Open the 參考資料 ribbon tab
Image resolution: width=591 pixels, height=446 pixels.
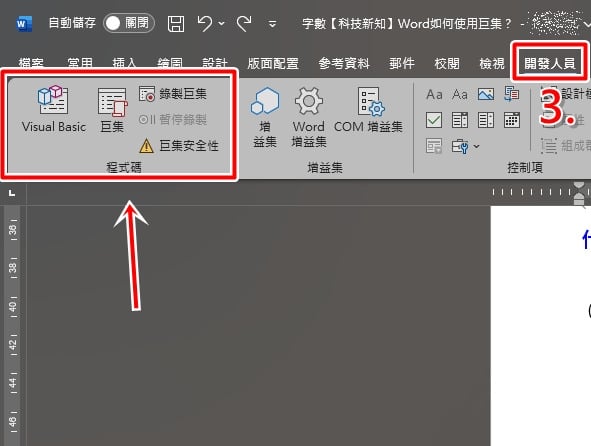point(344,63)
